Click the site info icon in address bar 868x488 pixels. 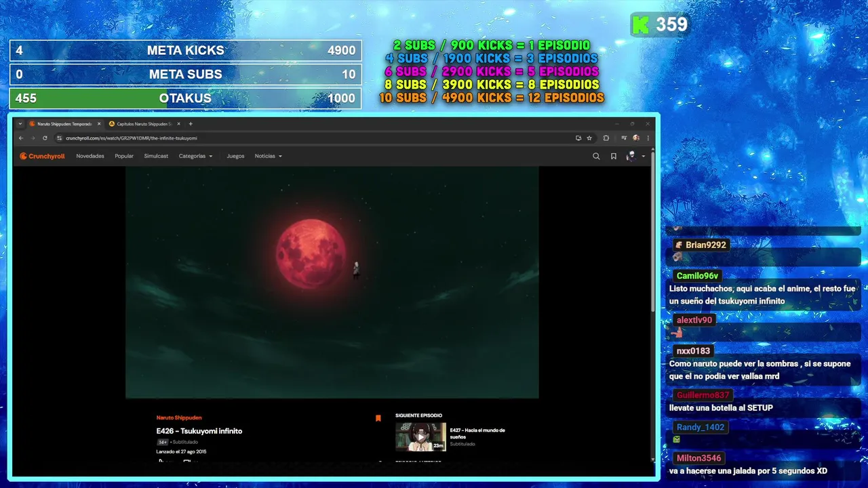[x=60, y=138]
